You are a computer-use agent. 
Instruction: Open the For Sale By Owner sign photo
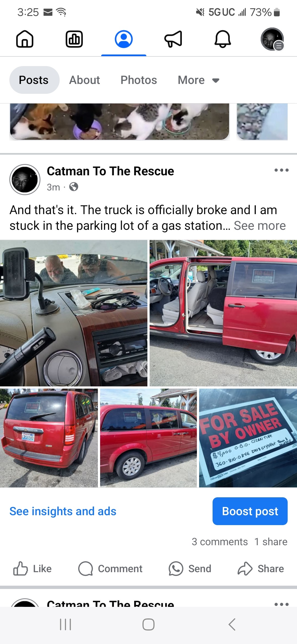(248, 438)
